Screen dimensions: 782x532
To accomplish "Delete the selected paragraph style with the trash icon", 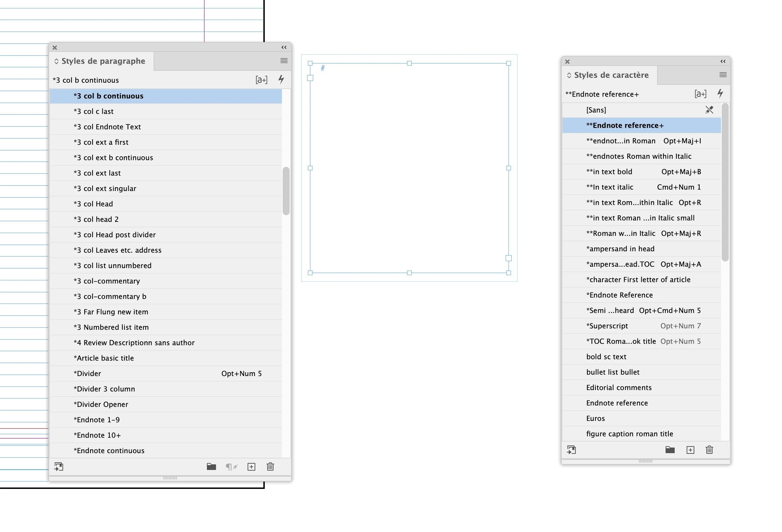I will click(270, 466).
